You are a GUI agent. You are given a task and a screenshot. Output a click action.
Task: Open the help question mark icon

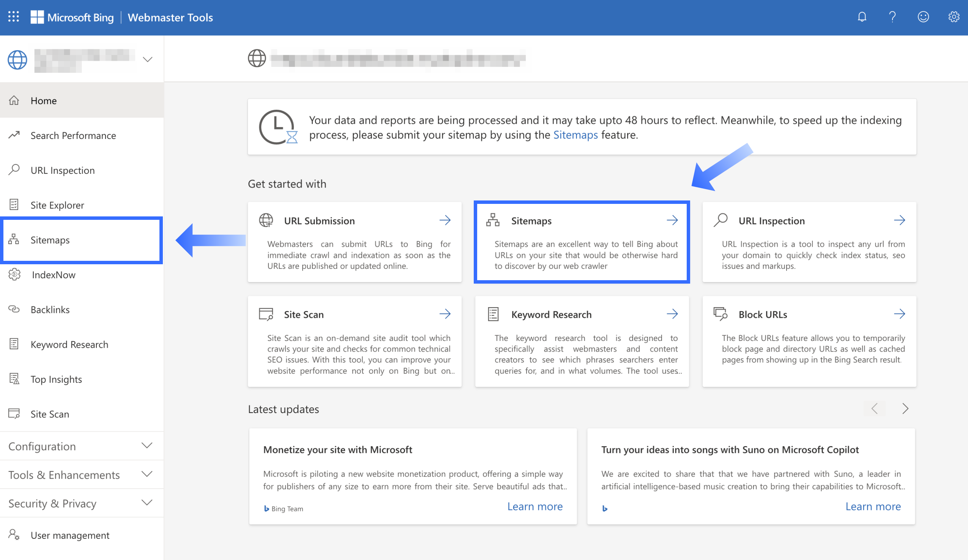[892, 17]
